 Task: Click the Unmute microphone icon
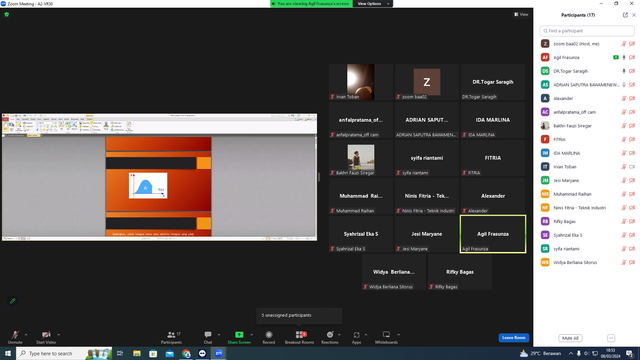click(x=15, y=335)
